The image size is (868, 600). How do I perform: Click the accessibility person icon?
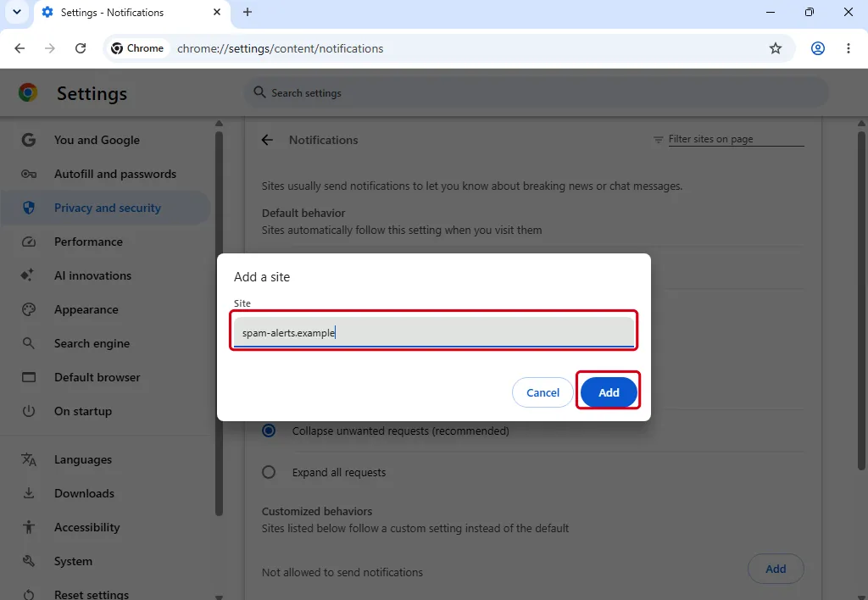28,527
